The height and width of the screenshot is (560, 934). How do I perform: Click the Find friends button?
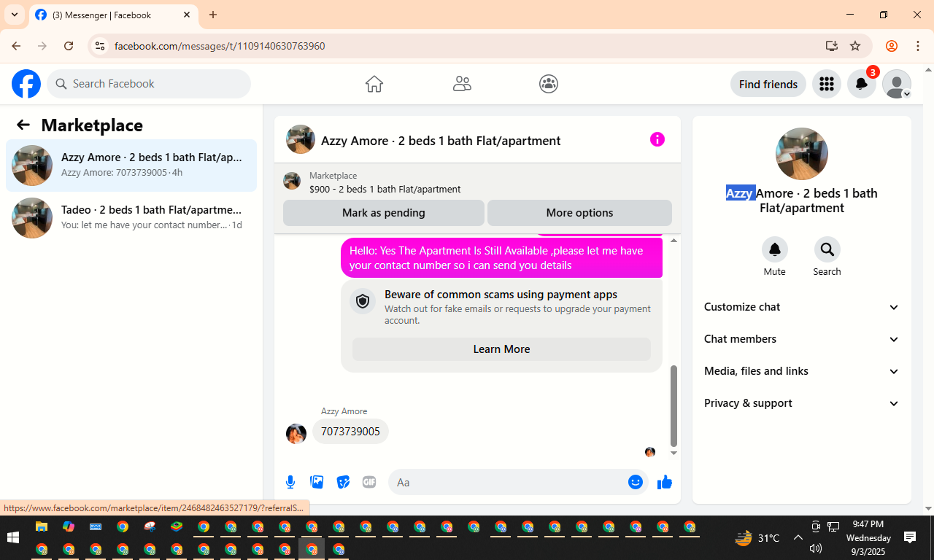tap(768, 84)
